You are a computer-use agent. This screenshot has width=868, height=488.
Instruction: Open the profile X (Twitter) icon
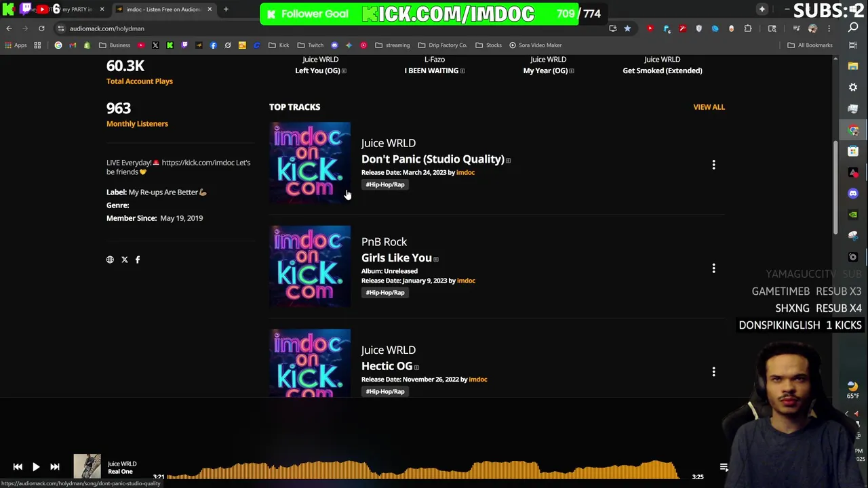click(125, 260)
